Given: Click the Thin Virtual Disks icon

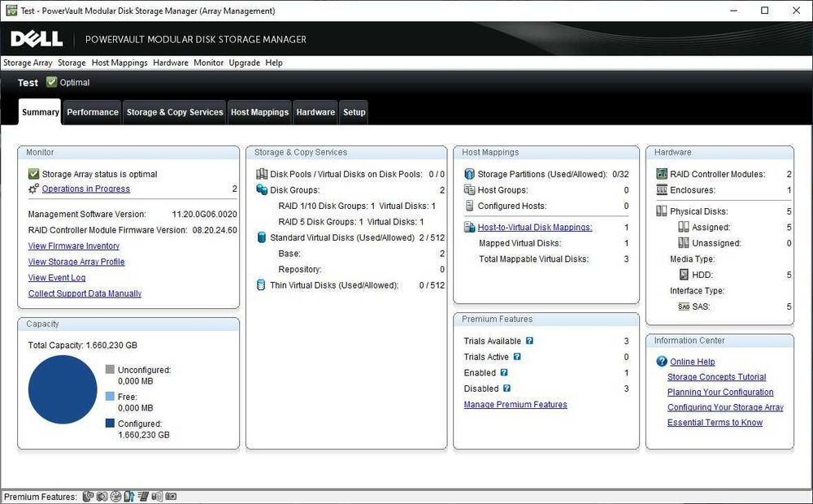Looking at the screenshot, I should (x=261, y=285).
